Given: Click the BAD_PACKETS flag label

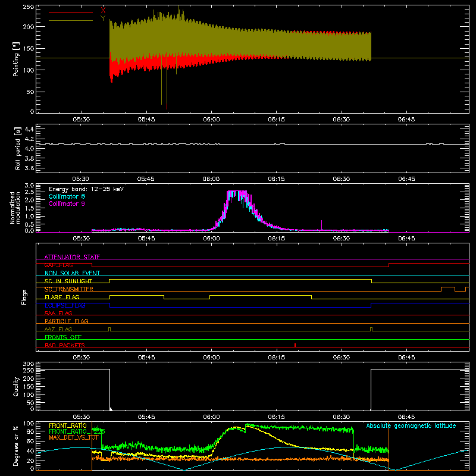Looking at the screenshot, I should point(65,345).
